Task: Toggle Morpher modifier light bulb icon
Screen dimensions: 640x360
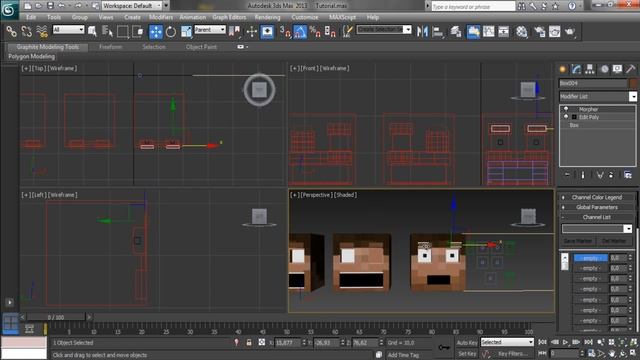Action: coord(566,109)
